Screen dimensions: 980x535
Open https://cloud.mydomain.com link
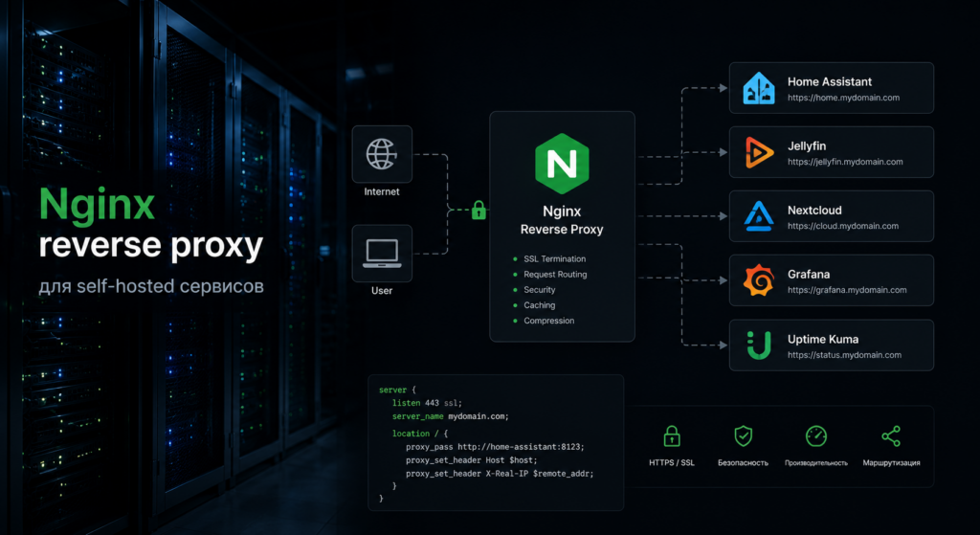click(842, 226)
